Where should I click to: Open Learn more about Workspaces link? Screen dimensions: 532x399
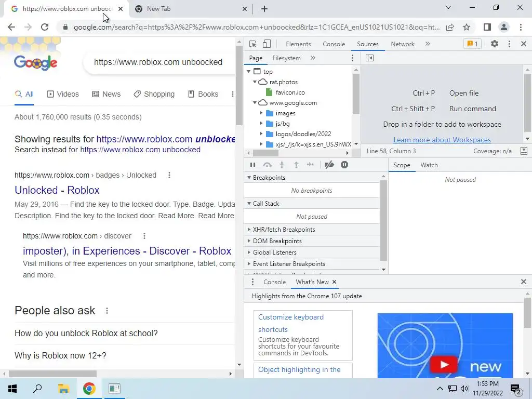442,140
